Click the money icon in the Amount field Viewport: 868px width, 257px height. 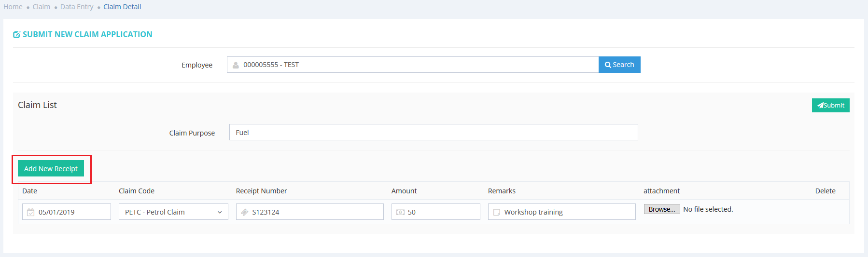[x=400, y=212]
